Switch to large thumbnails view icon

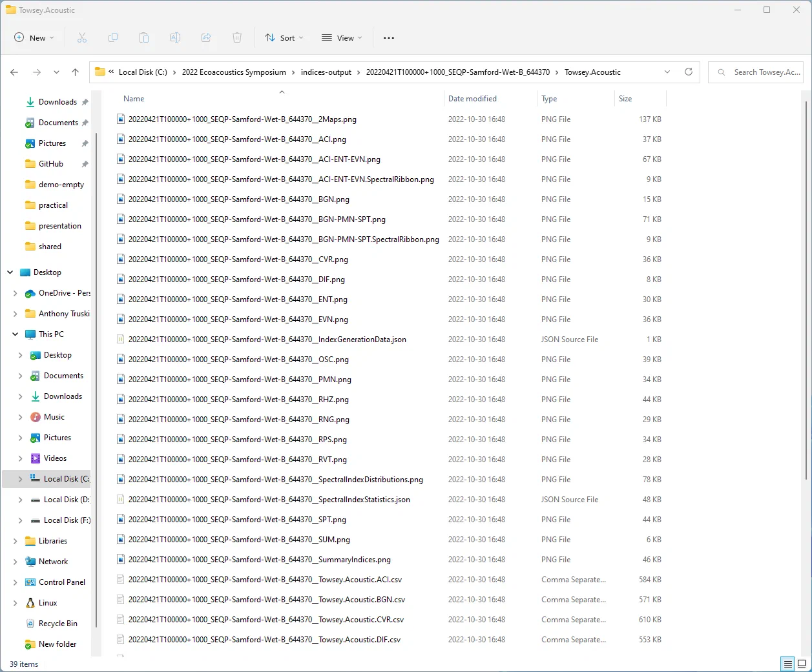[x=802, y=664]
